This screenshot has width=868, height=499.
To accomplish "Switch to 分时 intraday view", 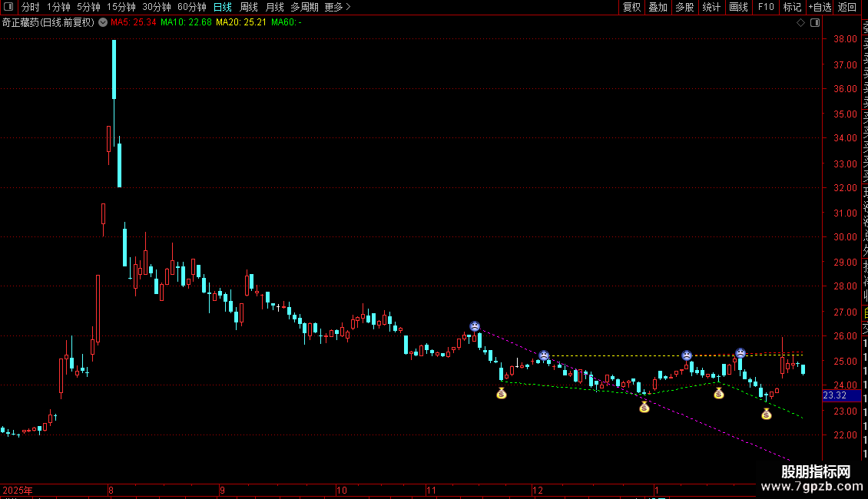I will tap(31, 7).
